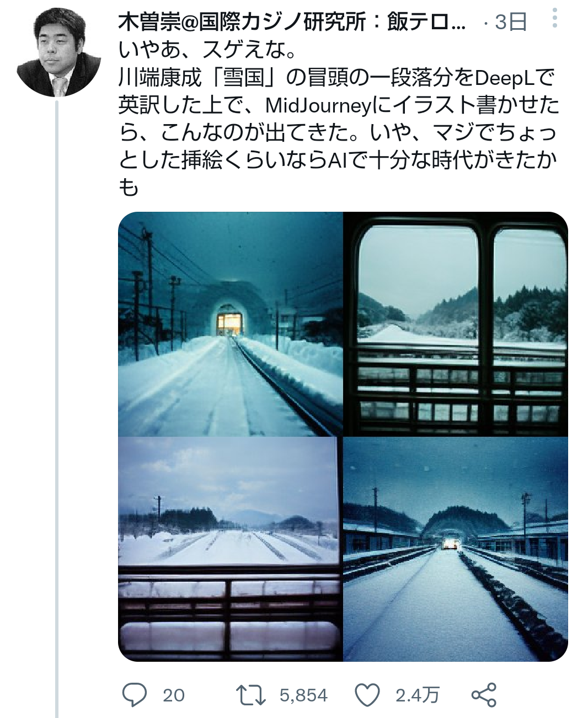Screen dimensions: 588x718
Task: Open the tweet's three-dot more menu
Action: pos(555,18)
